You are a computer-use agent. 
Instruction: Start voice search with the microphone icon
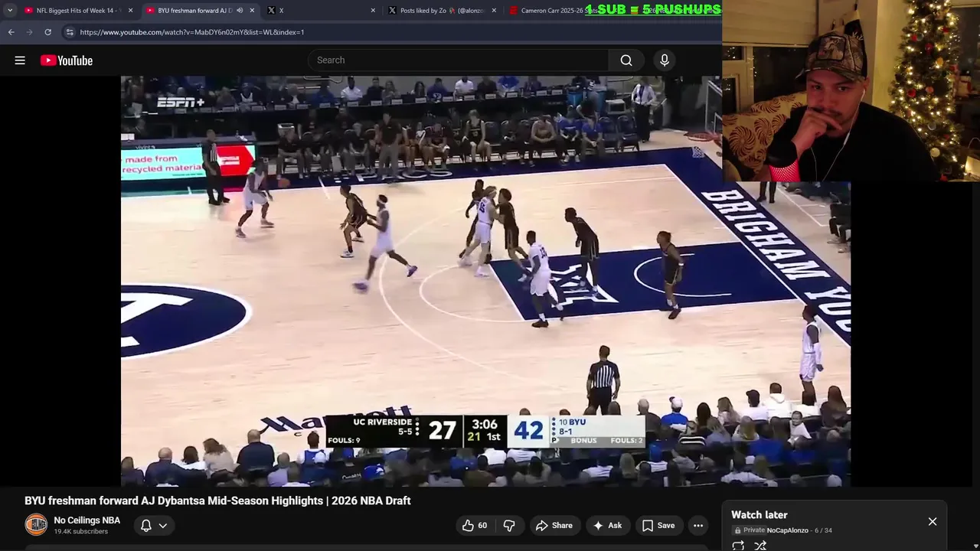point(665,60)
